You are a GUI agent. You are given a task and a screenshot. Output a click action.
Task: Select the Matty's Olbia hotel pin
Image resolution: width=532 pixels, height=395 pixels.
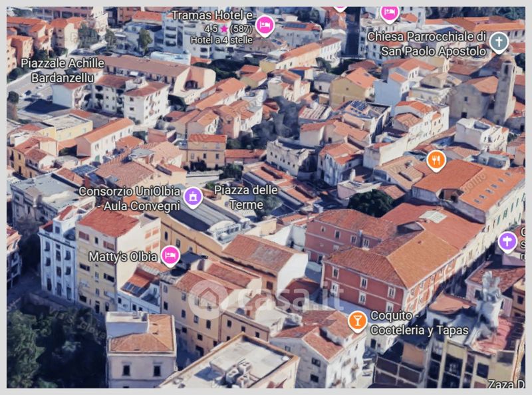171,255
